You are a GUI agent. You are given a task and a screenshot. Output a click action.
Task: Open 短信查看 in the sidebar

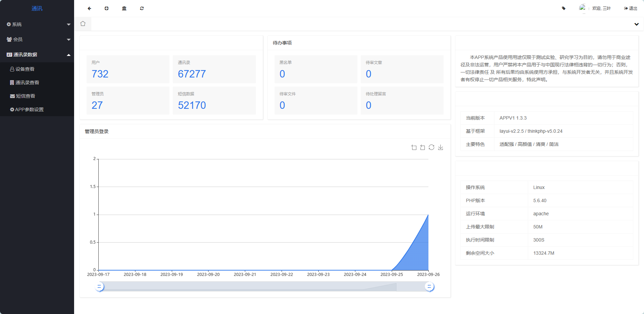coord(25,96)
